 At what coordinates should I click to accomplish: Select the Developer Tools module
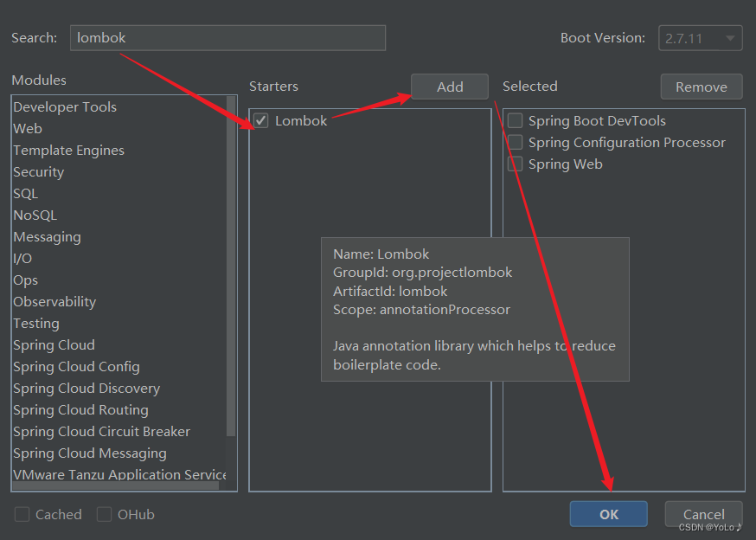[119, 107]
